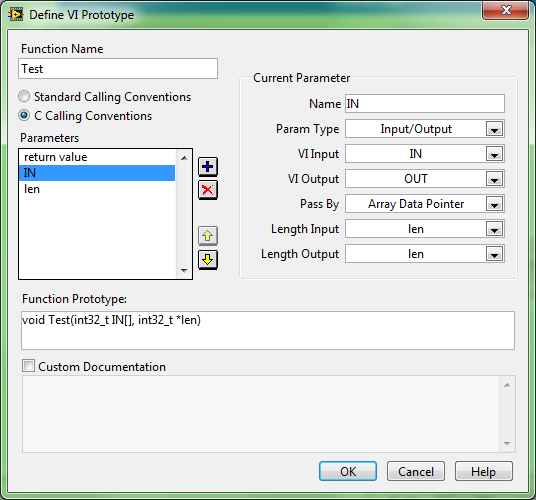Enable the Custom Documentation checkbox

coord(28,366)
